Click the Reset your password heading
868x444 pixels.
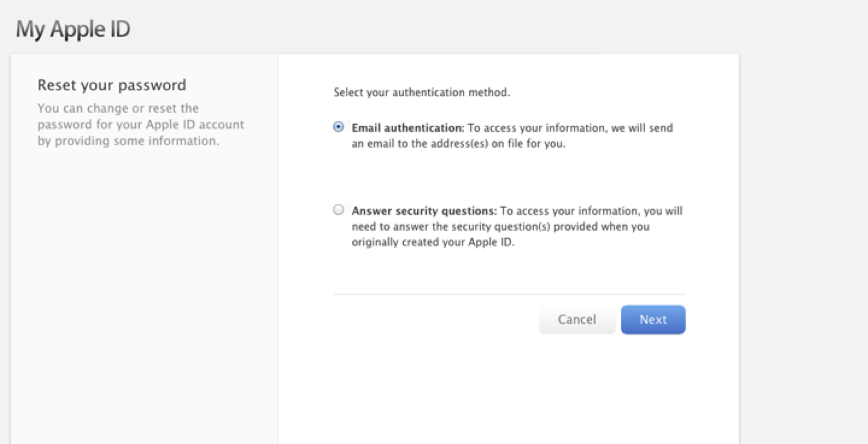[111, 84]
